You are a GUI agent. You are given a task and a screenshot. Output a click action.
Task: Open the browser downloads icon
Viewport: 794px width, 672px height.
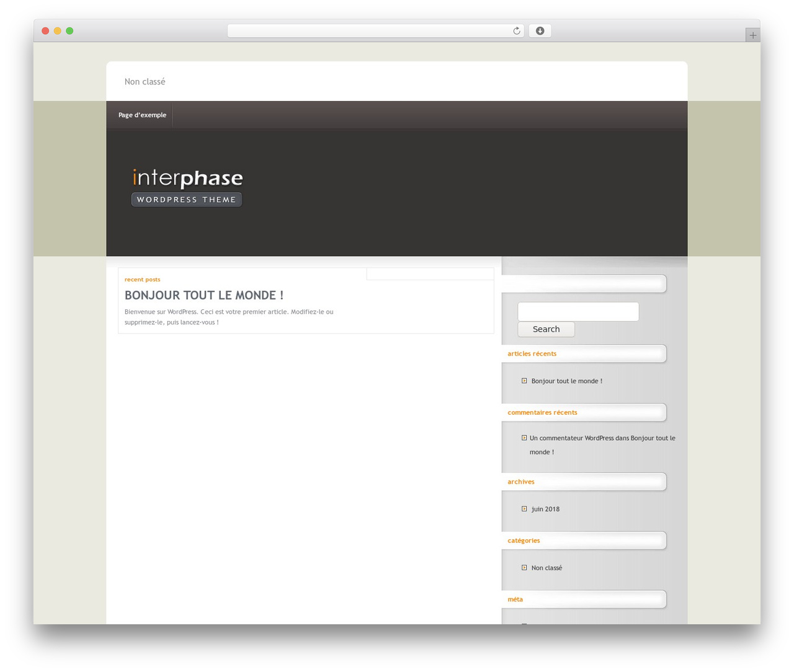(x=540, y=31)
